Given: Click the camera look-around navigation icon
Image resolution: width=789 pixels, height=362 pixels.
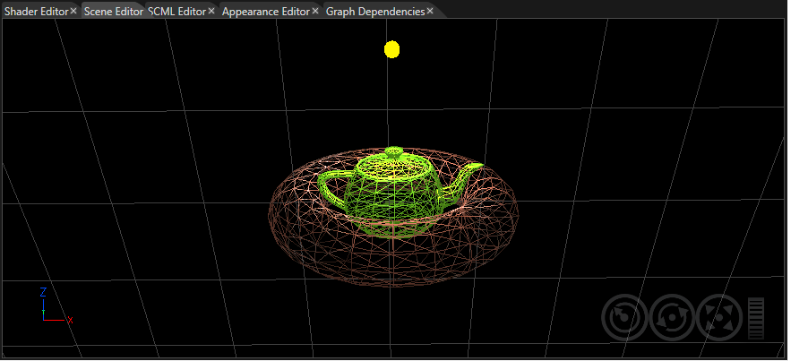Looking at the screenshot, I should tap(624, 318).
